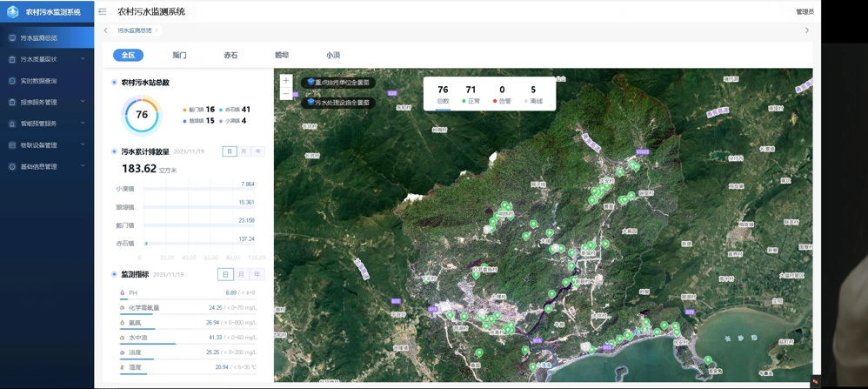The image size is (868, 389).
Task: Click the layers icon in 重点排污单位全景图 button
Action: [x=310, y=82]
